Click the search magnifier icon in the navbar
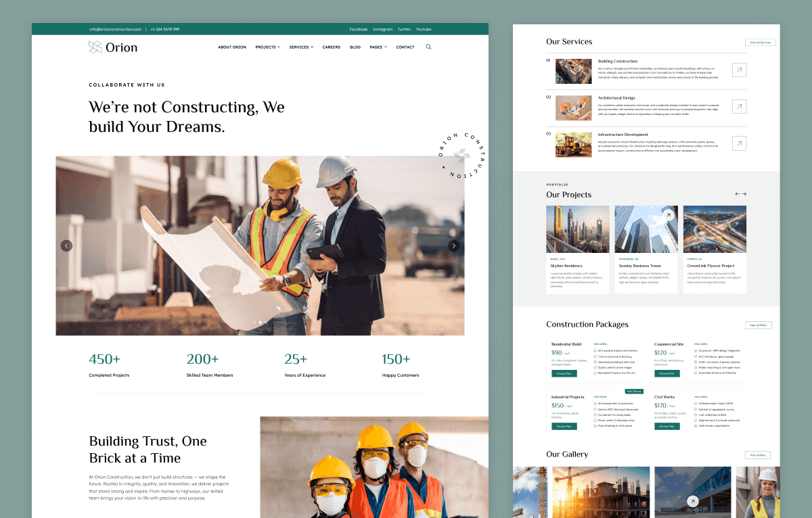This screenshot has height=518, width=812. click(428, 47)
